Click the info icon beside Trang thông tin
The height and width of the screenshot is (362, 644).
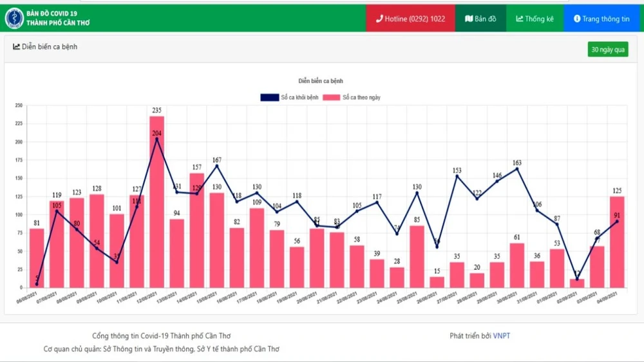(x=577, y=19)
